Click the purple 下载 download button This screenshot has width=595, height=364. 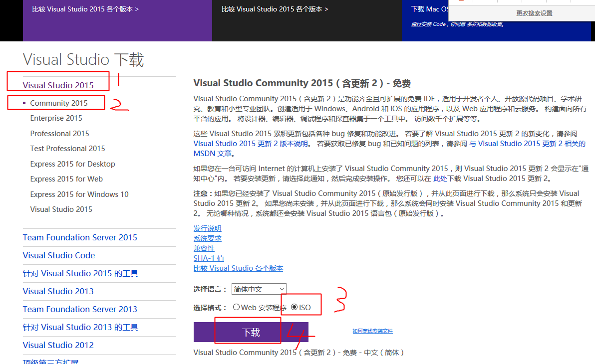click(x=248, y=331)
